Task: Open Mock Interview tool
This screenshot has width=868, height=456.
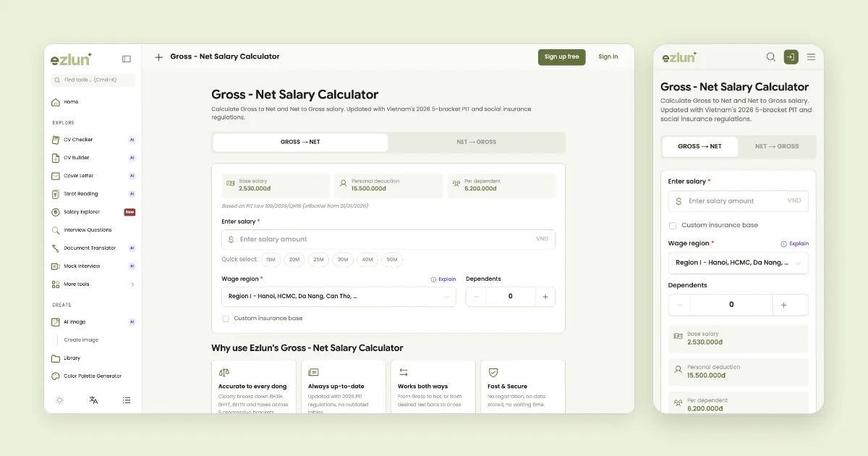Action: click(93, 266)
